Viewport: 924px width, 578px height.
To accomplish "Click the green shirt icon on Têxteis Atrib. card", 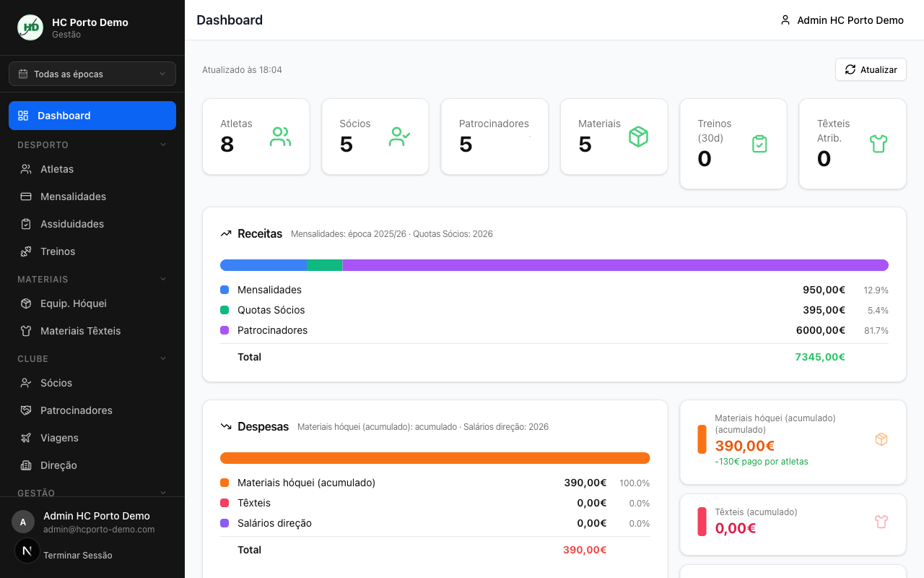I will point(879,144).
